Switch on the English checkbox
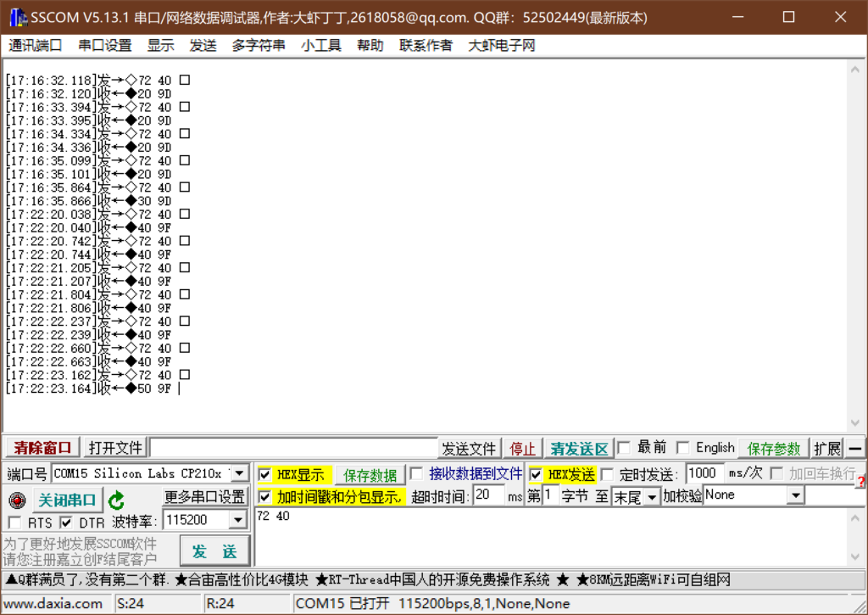868x615 pixels. click(683, 448)
